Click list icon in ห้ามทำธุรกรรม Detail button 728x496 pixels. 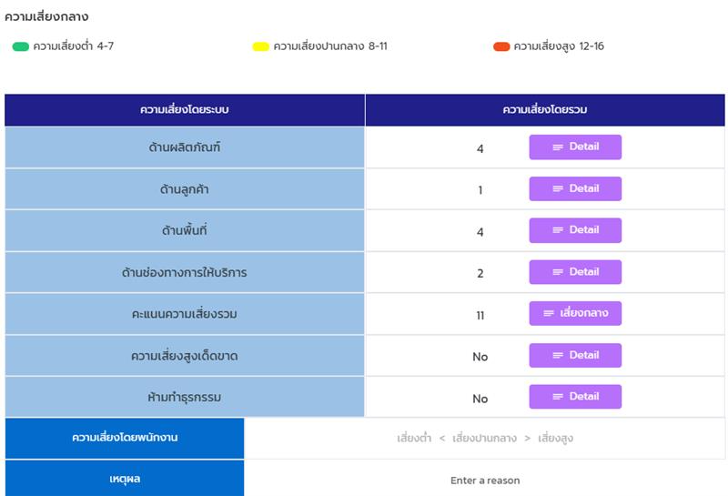pyautogui.click(x=558, y=397)
